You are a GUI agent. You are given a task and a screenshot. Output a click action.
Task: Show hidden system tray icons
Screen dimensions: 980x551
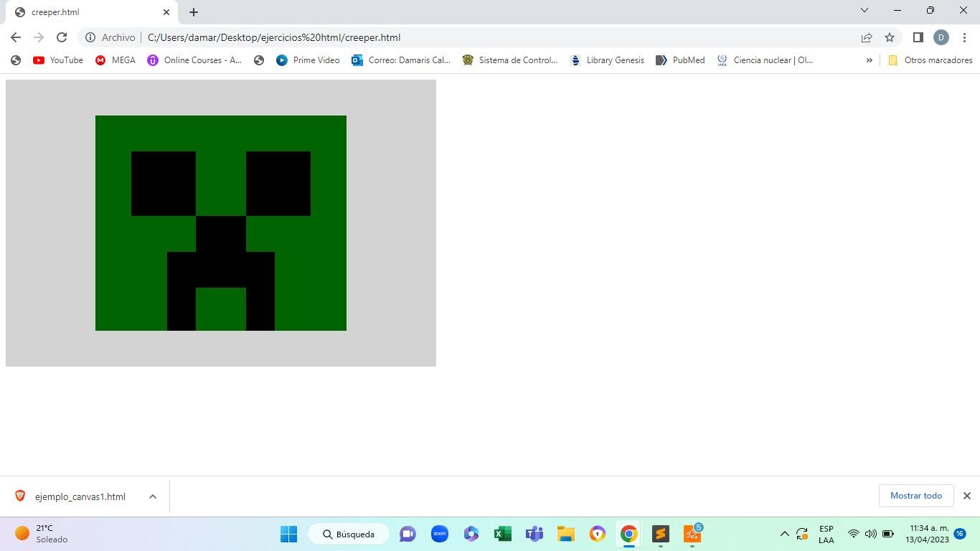coord(784,534)
